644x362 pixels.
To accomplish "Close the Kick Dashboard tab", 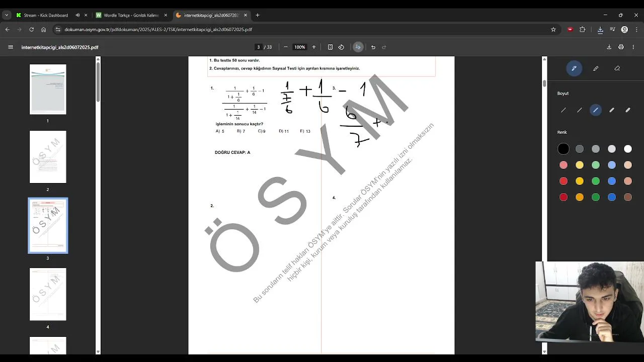I will coord(86,15).
